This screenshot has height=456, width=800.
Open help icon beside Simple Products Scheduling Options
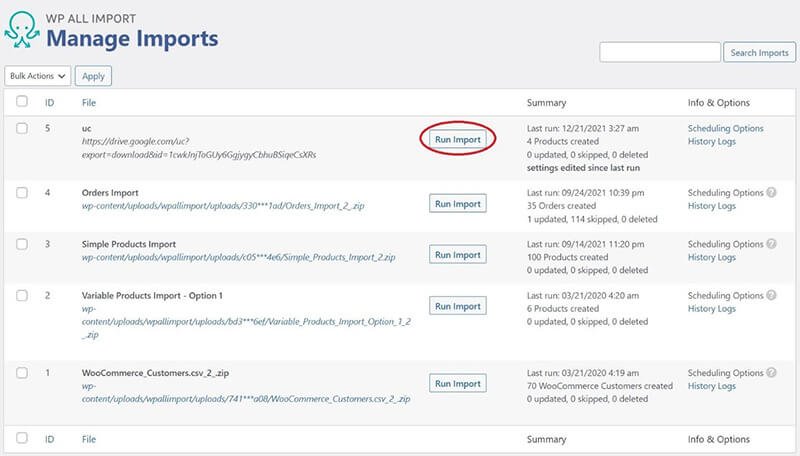771,244
